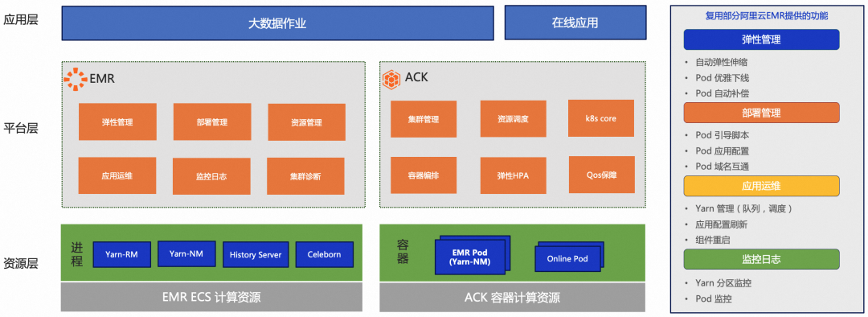Viewport: 868px width, 317px height.
Task: Click the blue 弹性管理 header in side panel
Action: (762, 39)
